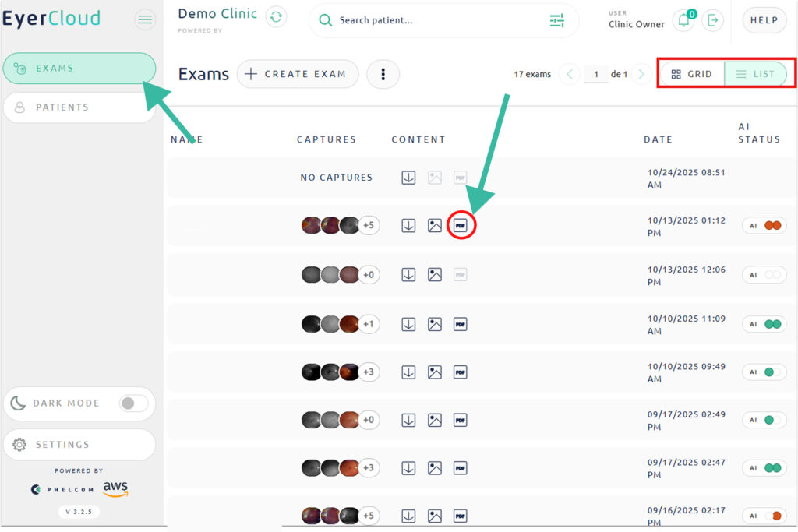The height and width of the screenshot is (532, 798).
Task: Click the Help button
Action: click(x=764, y=21)
